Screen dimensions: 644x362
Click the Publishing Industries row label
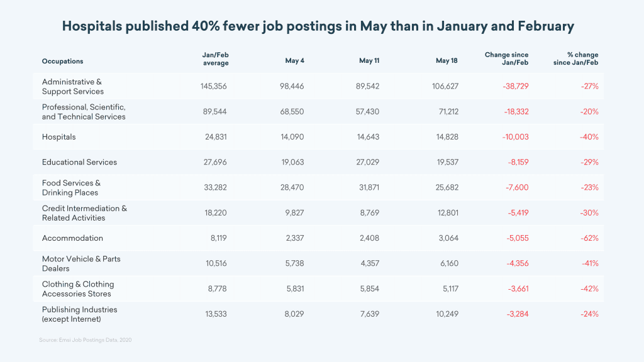point(79,314)
